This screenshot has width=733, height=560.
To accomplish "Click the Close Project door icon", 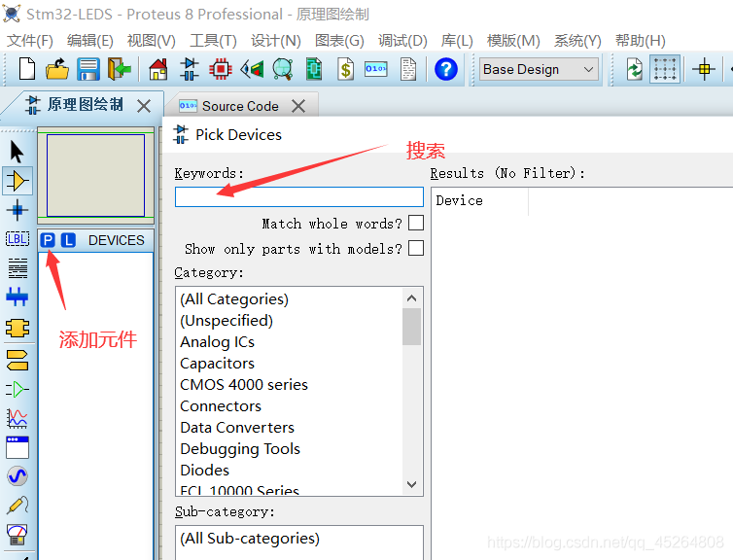I will click(120, 69).
